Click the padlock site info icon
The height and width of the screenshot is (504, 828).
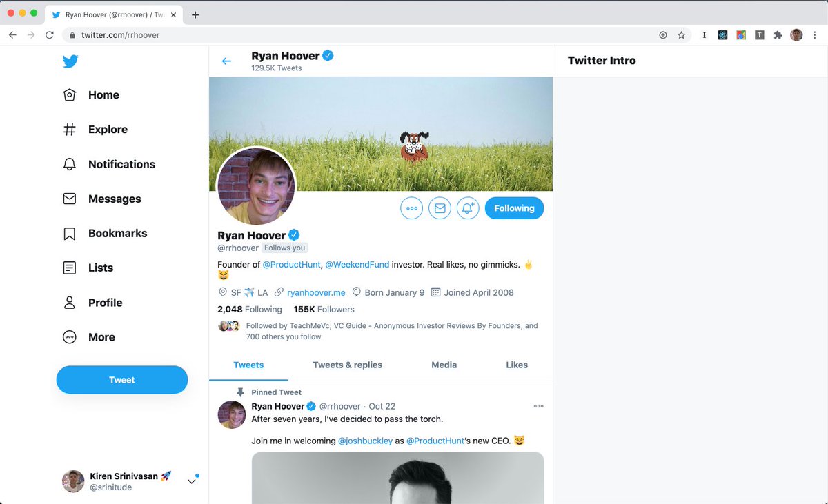(x=72, y=35)
